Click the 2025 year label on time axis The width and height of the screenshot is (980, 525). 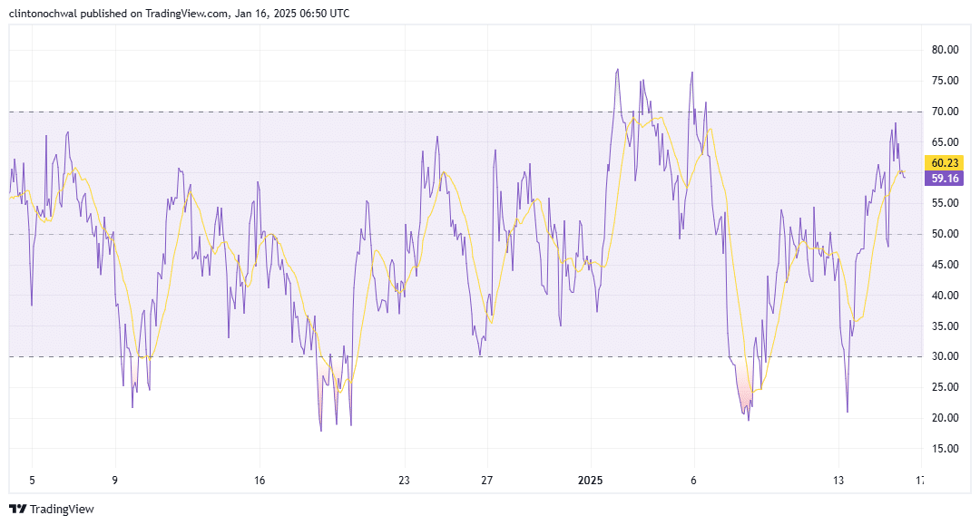(x=590, y=480)
